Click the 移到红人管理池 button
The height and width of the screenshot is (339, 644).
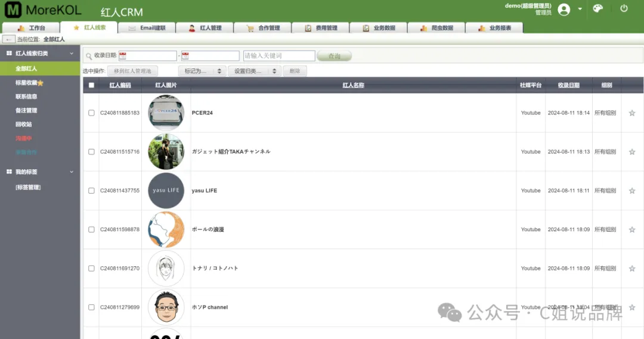132,71
